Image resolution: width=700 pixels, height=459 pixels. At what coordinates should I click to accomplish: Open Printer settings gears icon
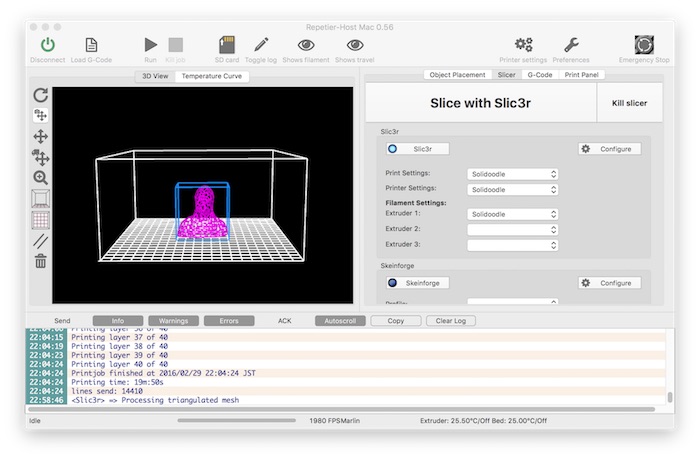coord(523,45)
